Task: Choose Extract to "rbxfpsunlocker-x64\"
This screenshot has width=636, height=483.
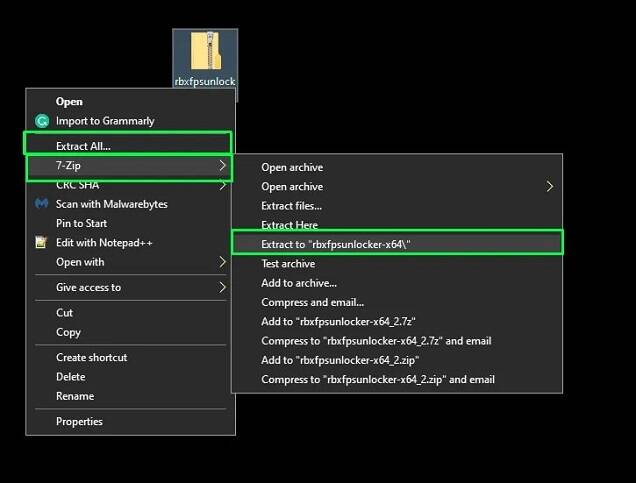Action: click(397, 244)
